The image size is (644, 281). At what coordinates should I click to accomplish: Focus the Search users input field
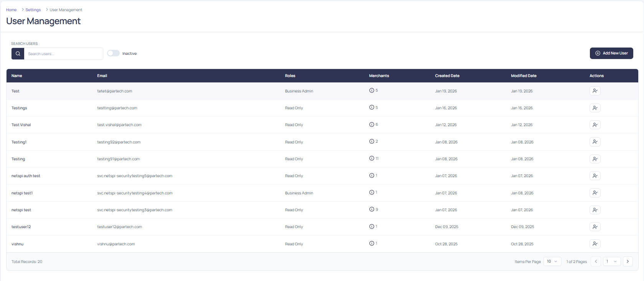[x=63, y=54]
